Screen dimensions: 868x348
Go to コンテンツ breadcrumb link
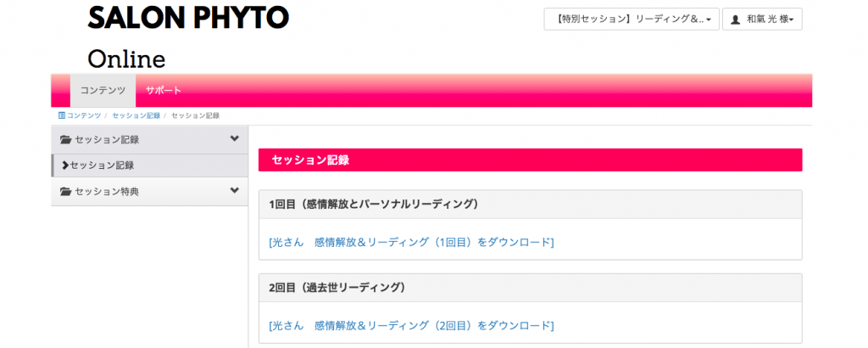[84, 115]
